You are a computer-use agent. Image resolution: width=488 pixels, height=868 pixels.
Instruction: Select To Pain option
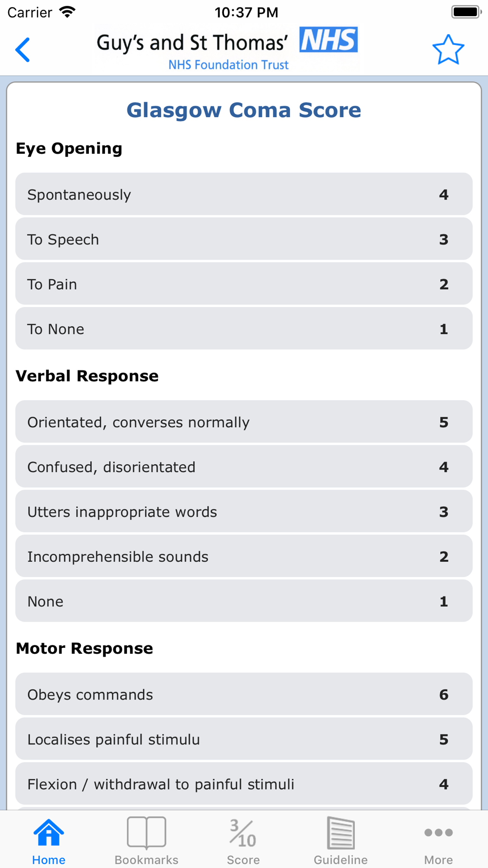click(244, 284)
